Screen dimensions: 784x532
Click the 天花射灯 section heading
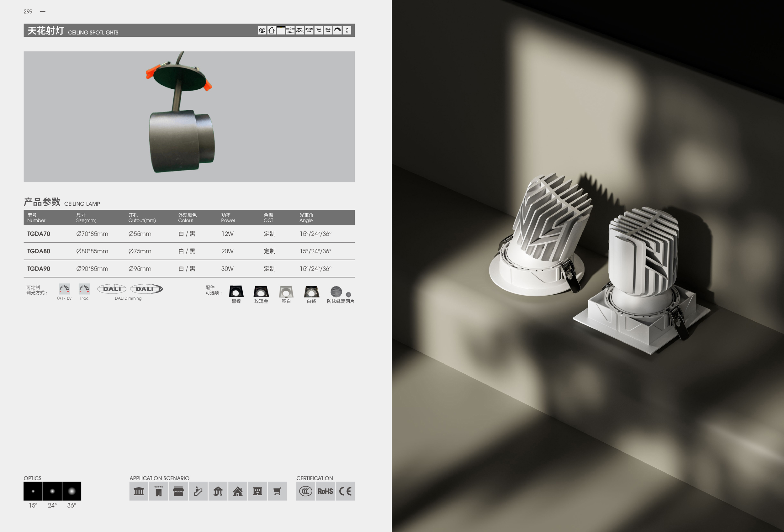45,31
